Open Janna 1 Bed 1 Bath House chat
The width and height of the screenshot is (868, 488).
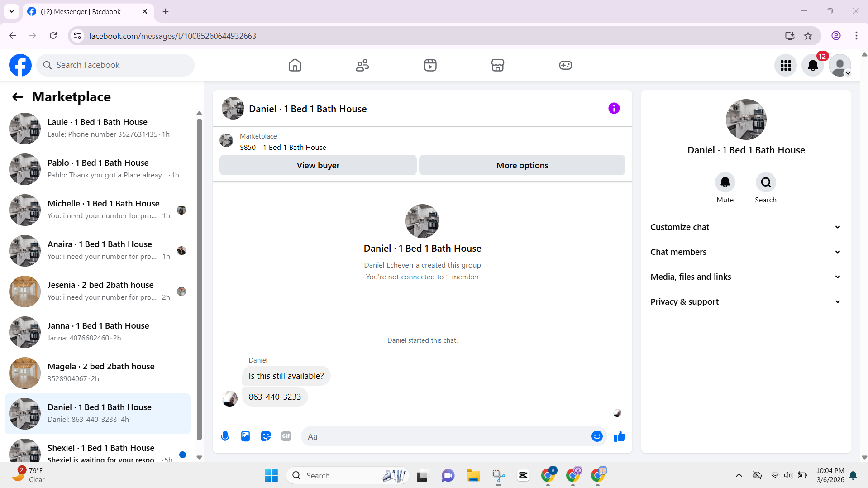tap(97, 332)
